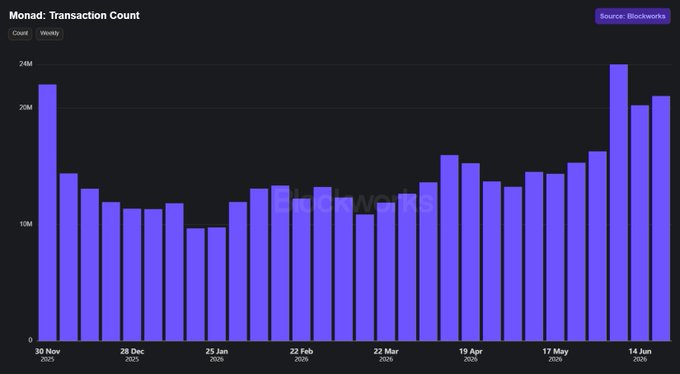Click the bar above 14 Jun
The height and width of the screenshot is (374, 680).
pyautogui.click(x=640, y=223)
